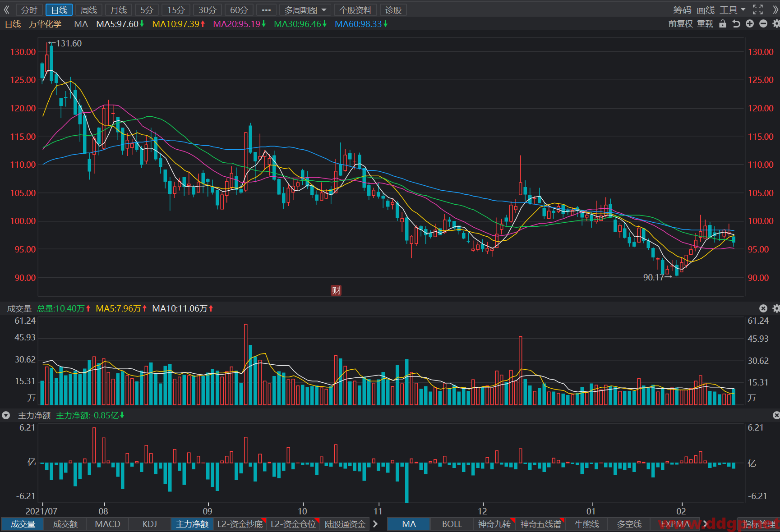Click the undo arrow icon
The width and height of the screenshot is (780, 532).
tap(736, 24)
